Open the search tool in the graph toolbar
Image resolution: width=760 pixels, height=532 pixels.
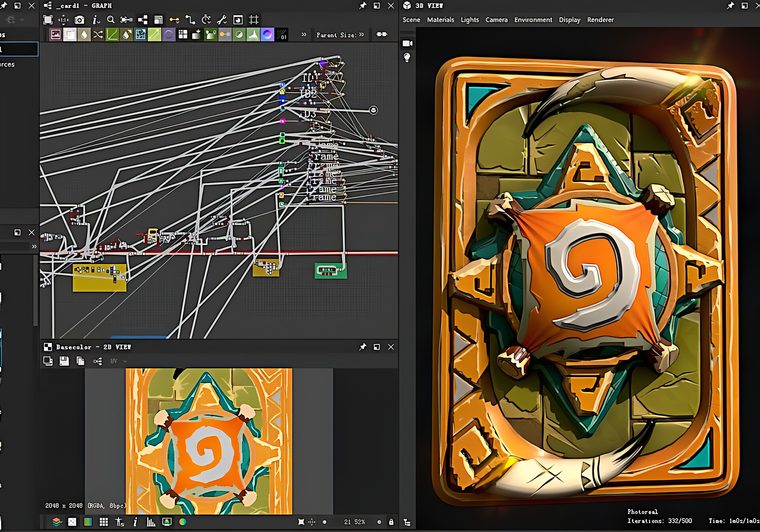point(111,19)
